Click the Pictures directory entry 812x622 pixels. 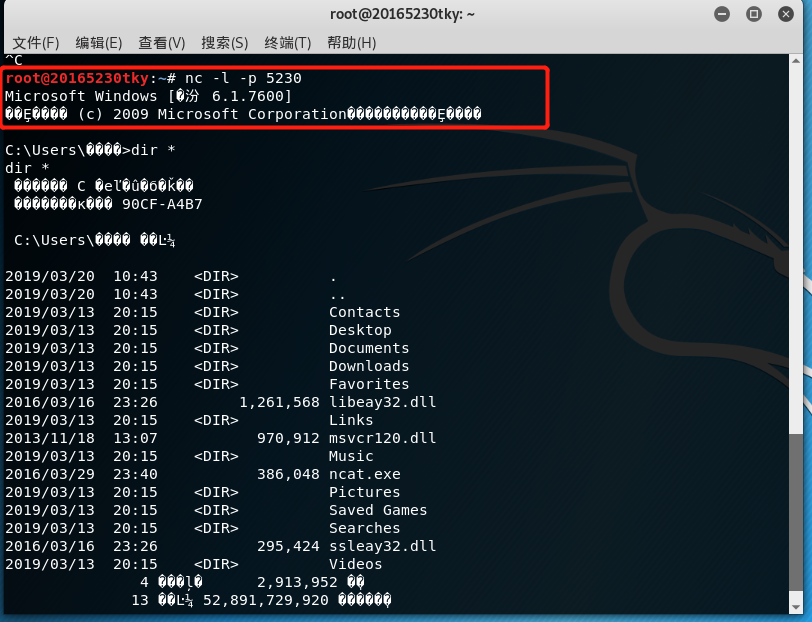(365, 492)
